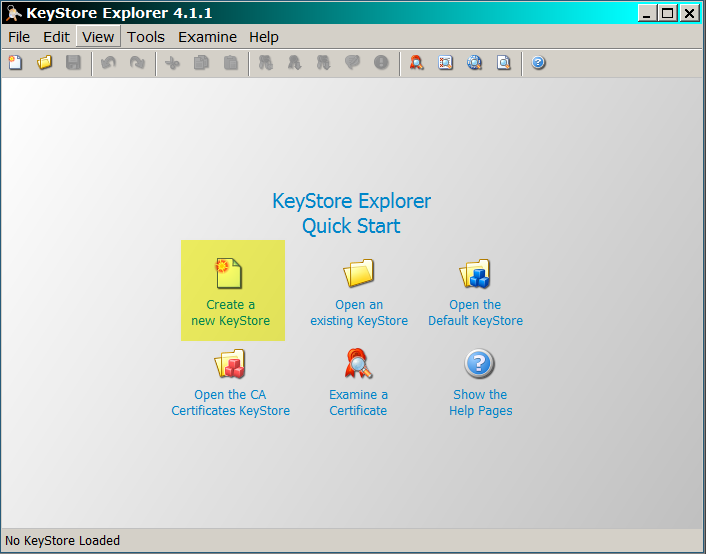The image size is (706, 554).
Task: Click the red cubes folder icon for CA Certificates
Action: pyautogui.click(x=230, y=363)
